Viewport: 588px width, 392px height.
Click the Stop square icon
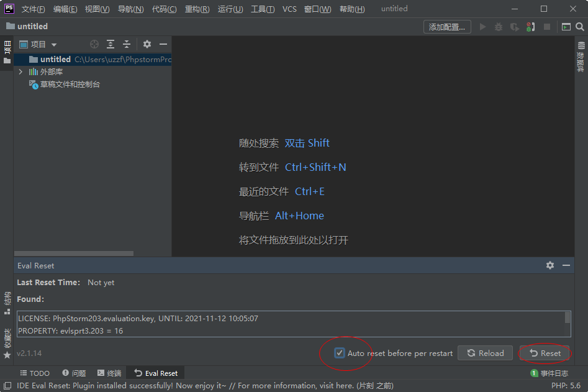pos(547,27)
